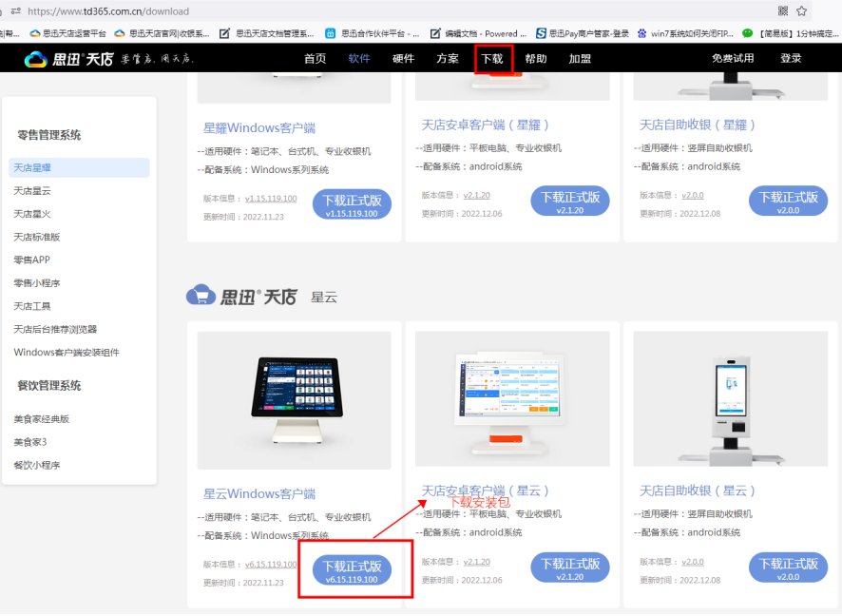The width and height of the screenshot is (842, 616).
Task: Open the 思迅合作伙伴平台 bookmark
Action: tap(373, 33)
